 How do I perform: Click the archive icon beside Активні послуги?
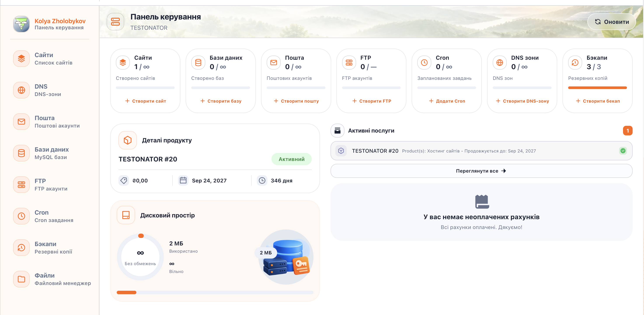[338, 131]
